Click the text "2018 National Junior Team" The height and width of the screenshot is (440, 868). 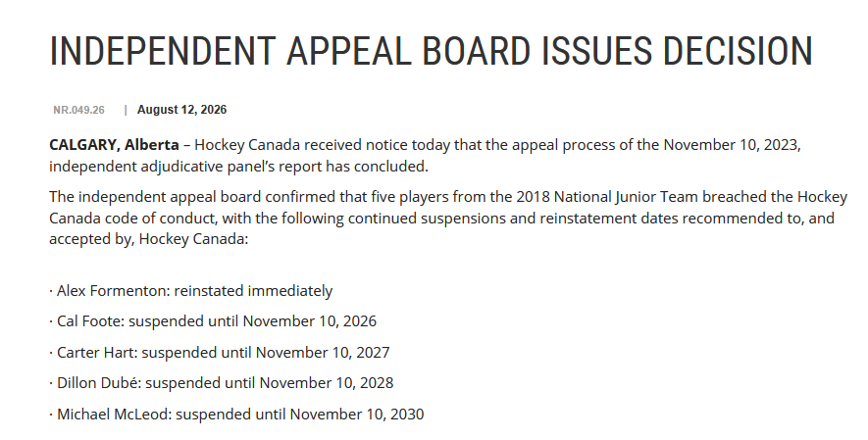tap(607, 197)
